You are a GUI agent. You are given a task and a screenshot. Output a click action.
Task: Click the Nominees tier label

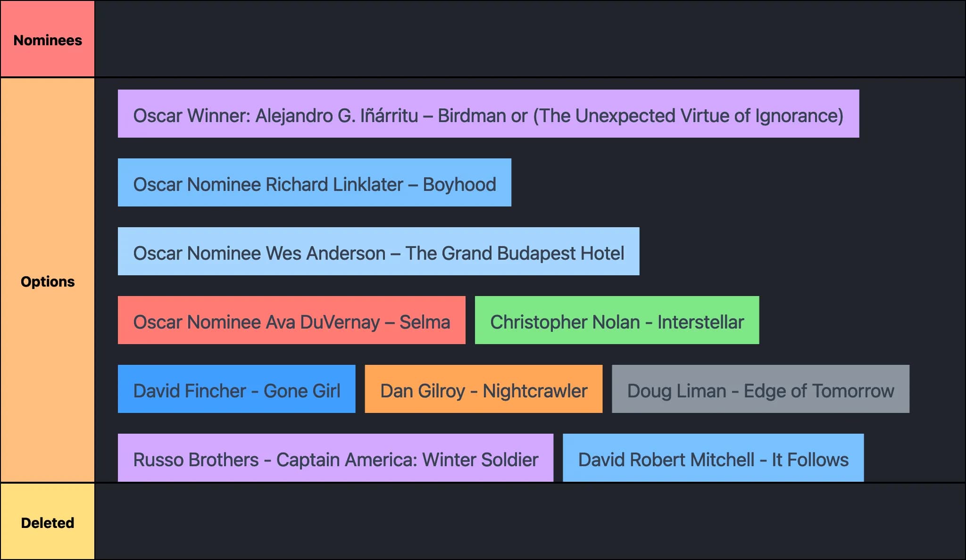tap(47, 40)
